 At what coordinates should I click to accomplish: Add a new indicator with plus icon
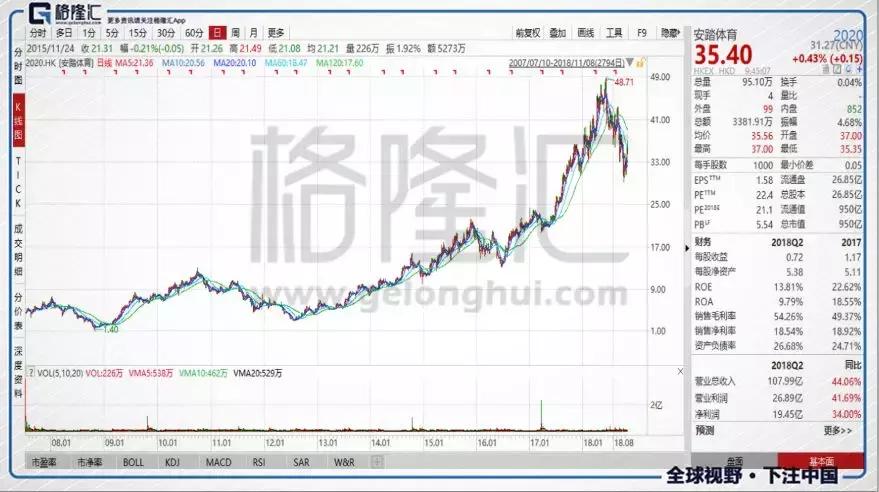click(x=377, y=462)
